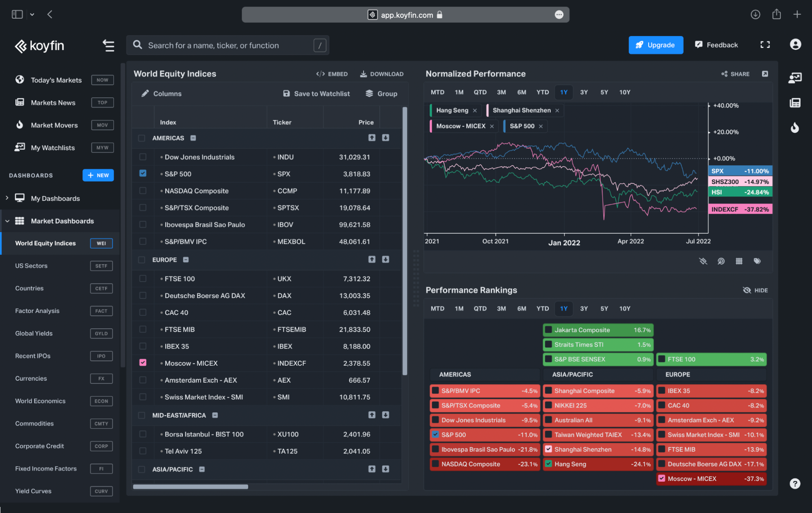812x513 pixels.
Task: Click the Feedback button
Action: pos(717,45)
